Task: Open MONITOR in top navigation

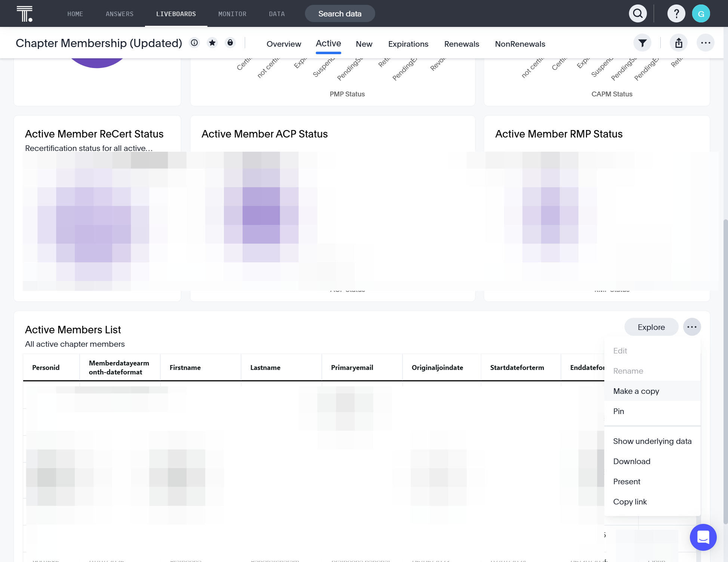Action: [x=232, y=14]
